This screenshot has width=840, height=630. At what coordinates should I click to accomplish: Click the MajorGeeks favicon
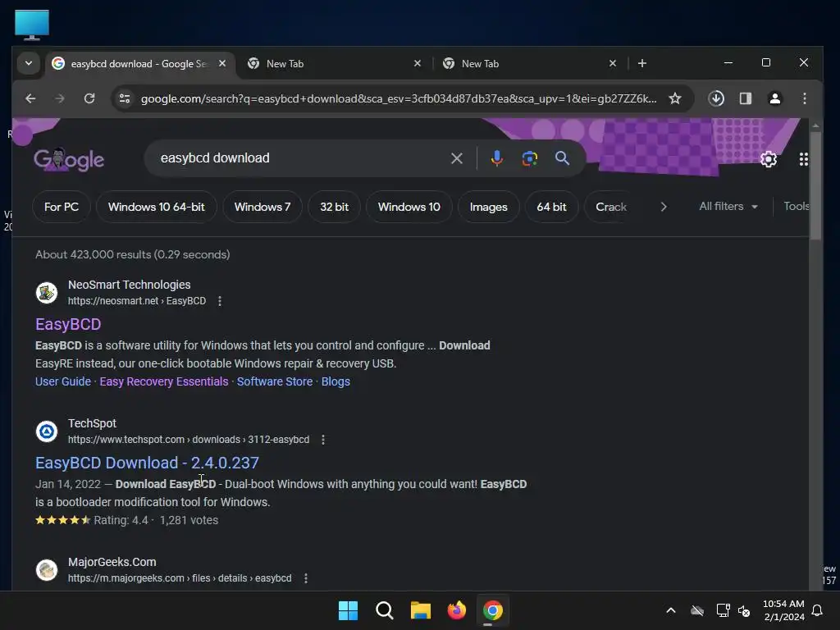[47, 570]
